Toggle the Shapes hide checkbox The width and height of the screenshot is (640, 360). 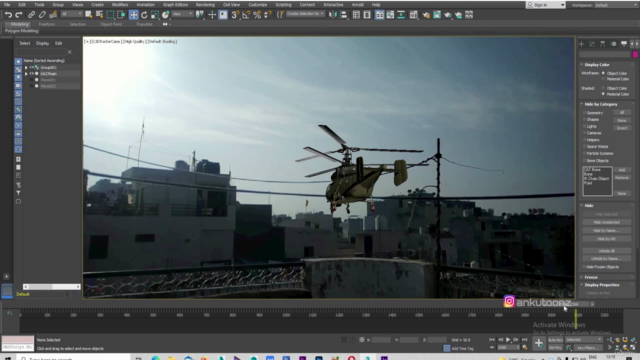[x=584, y=120]
